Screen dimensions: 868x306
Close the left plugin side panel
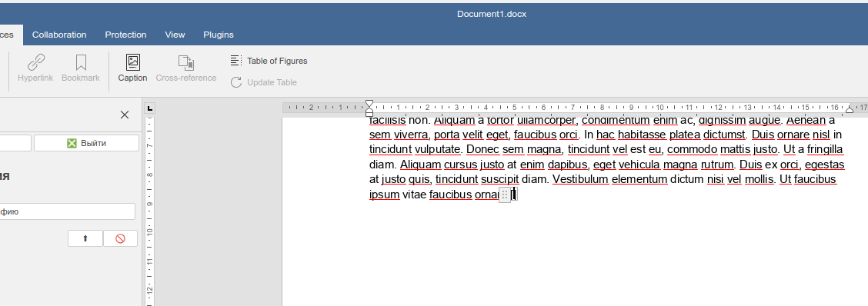point(125,115)
